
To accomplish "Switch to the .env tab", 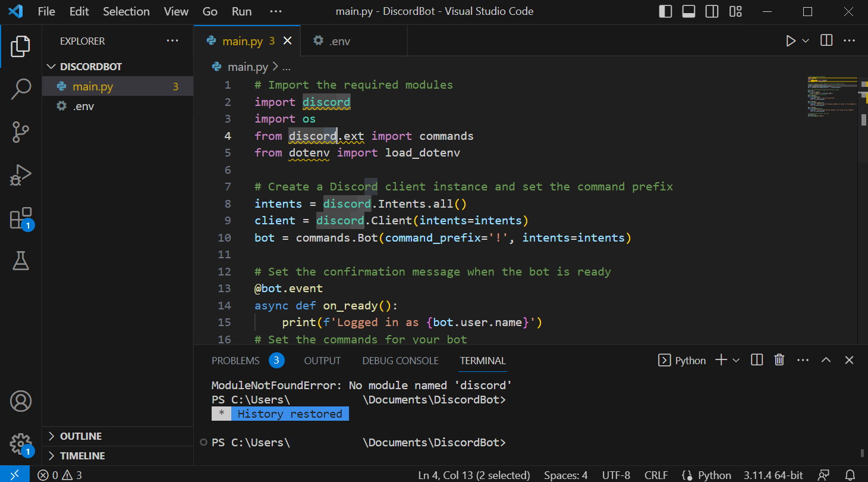I will point(338,40).
